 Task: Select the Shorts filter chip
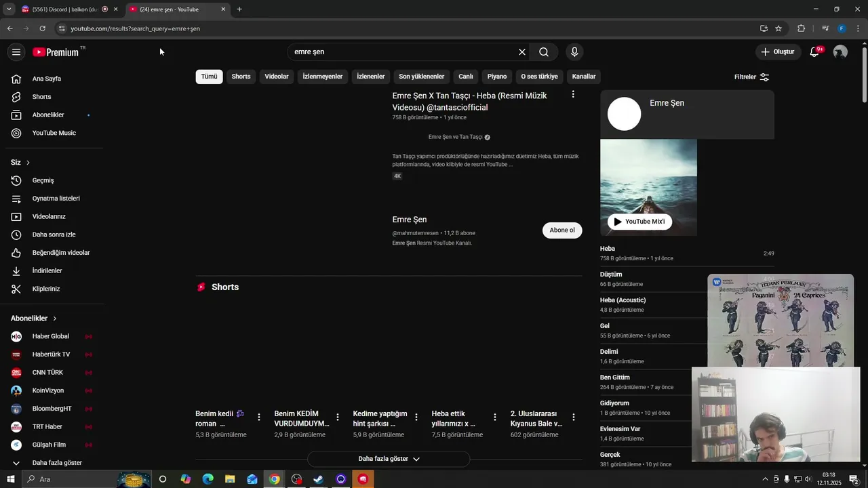click(x=241, y=77)
